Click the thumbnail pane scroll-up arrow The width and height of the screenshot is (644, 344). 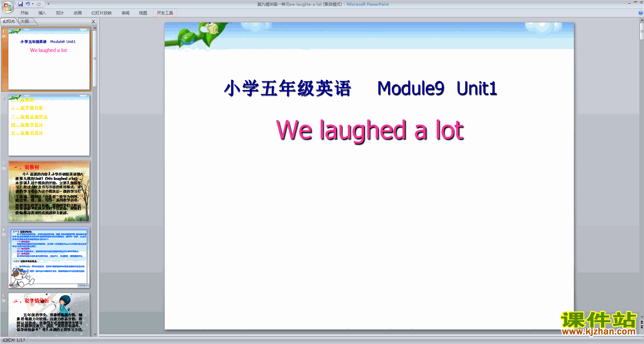[95, 29]
